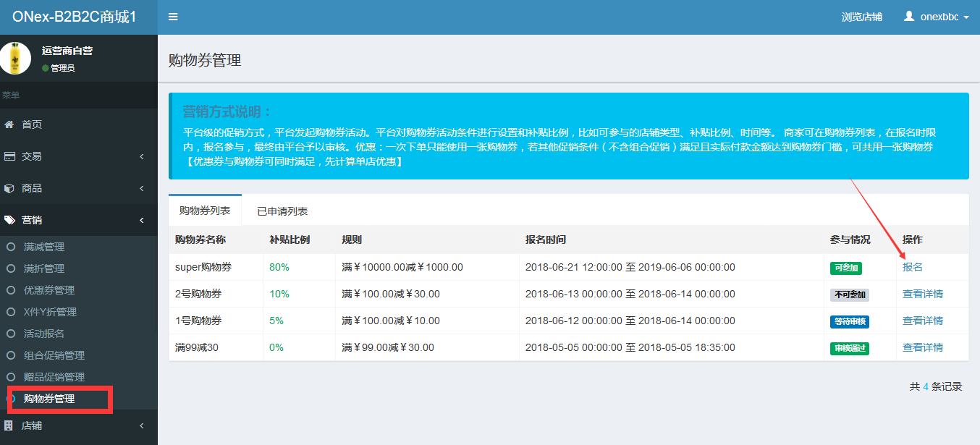The width and height of the screenshot is (980, 445).
Task: Open the 浏览店铺 link in header
Action: pos(861,17)
